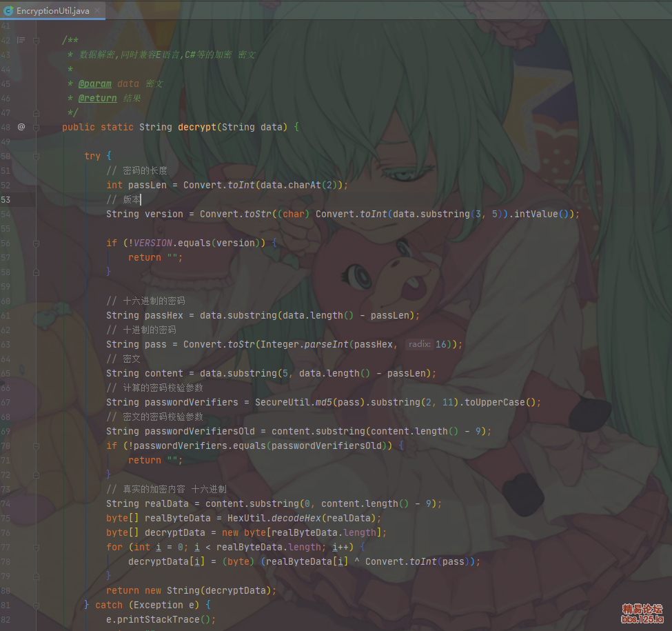672x631 pixels.
Task: Click 'charAt' on line 52
Action: 304,186
